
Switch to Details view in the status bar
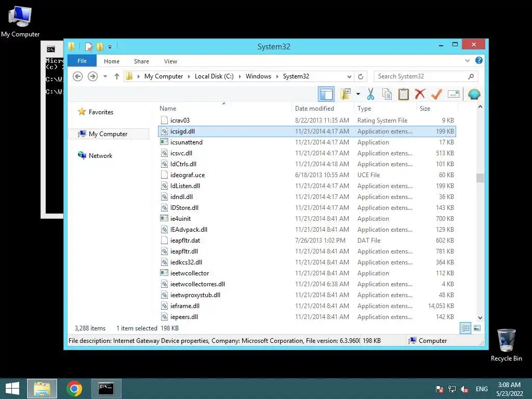(465, 328)
